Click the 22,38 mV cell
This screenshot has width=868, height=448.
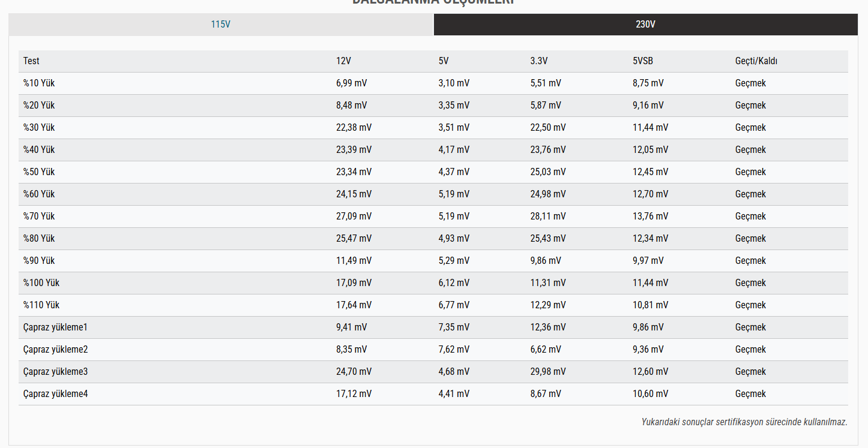(x=354, y=128)
